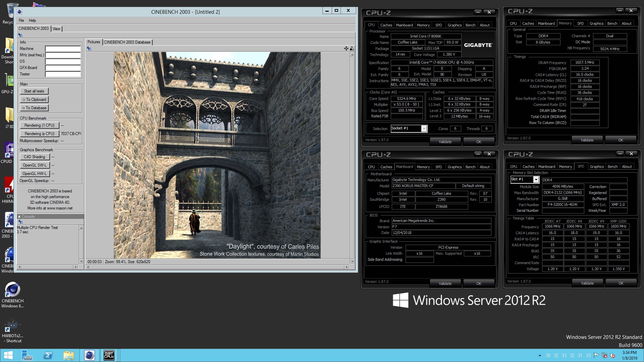
Task: Click the pin icon under CINEBENCH 2003 tab
Action: point(20,35)
